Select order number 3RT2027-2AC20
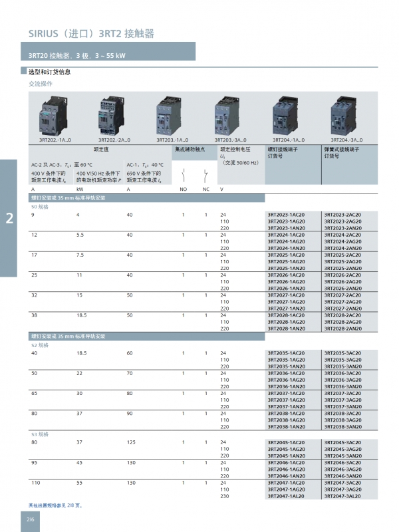This screenshot has height=532, width=399. click(342, 295)
